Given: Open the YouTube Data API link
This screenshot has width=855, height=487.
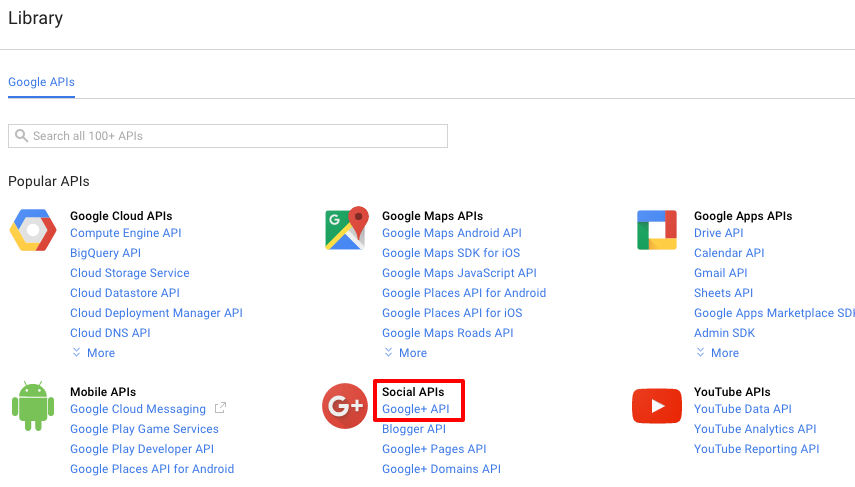Looking at the screenshot, I should point(742,409).
